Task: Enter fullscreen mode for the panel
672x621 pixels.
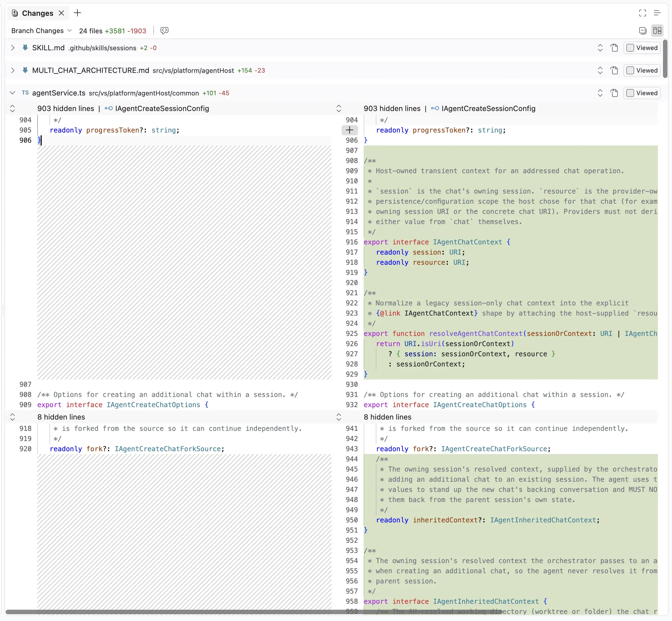Action: pos(642,13)
